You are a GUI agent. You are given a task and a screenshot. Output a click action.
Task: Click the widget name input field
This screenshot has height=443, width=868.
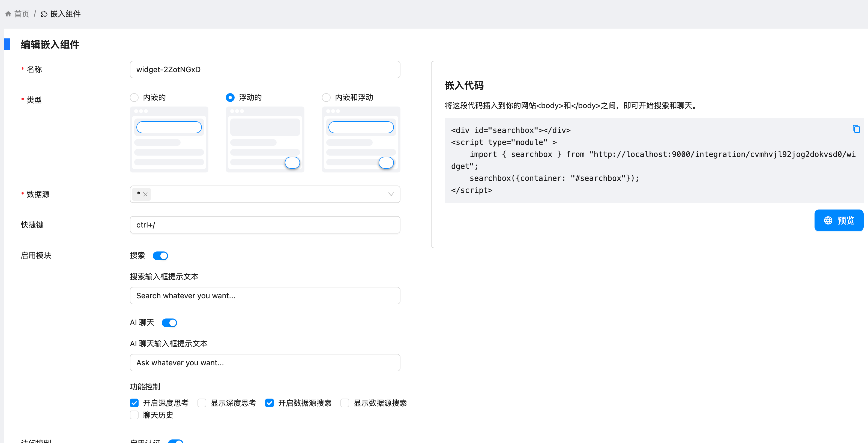pyautogui.click(x=265, y=70)
